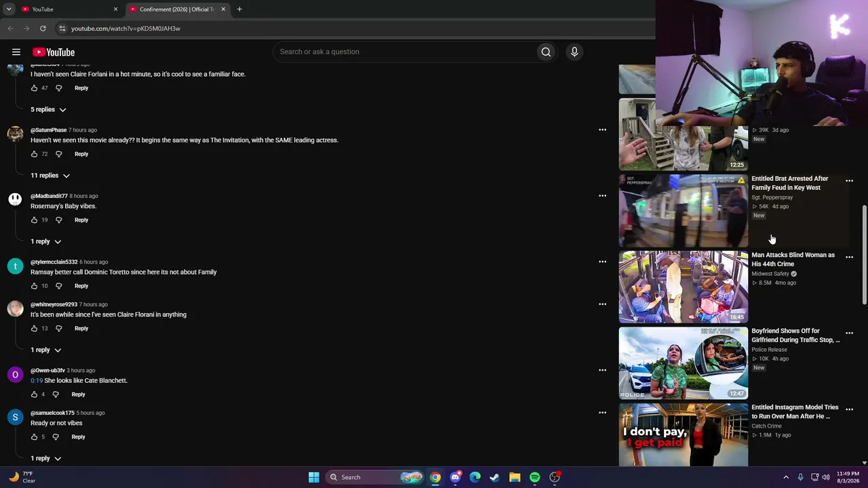Open File Explorer from the taskbar

coord(515,477)
